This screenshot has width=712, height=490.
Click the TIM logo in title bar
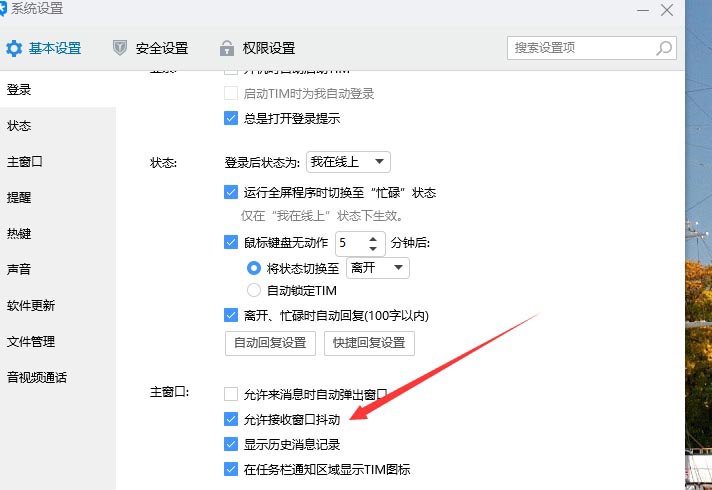pyautogui.click(x=2, y=8)
